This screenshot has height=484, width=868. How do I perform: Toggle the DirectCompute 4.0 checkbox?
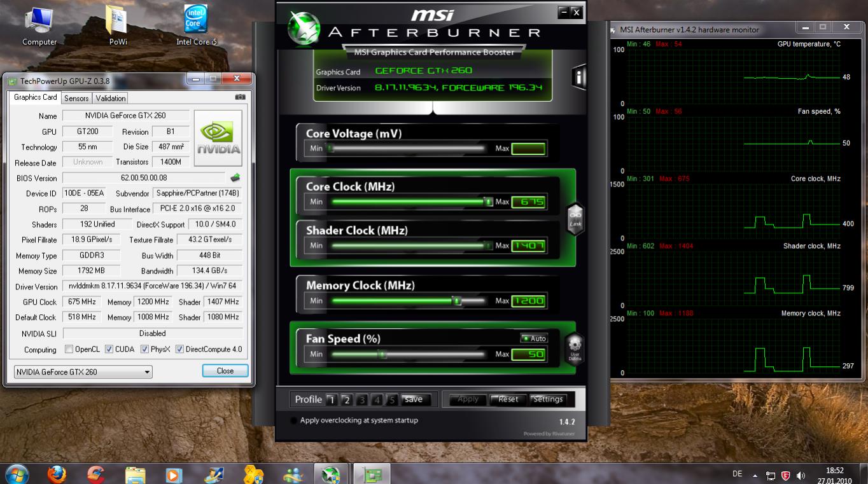pyautogui.click(x=179, y=349)
